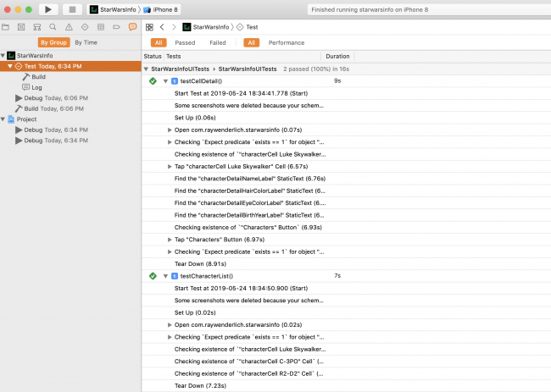Collapse testCellDetail() test steps

(165, 81)
